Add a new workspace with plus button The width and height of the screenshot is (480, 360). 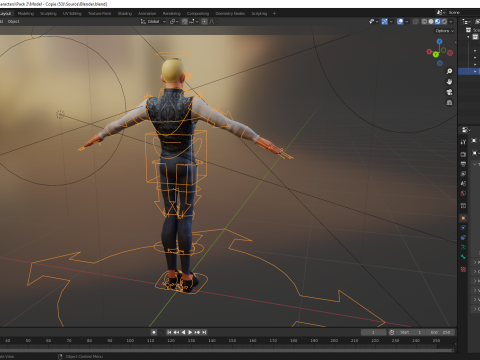coord(274,14)
